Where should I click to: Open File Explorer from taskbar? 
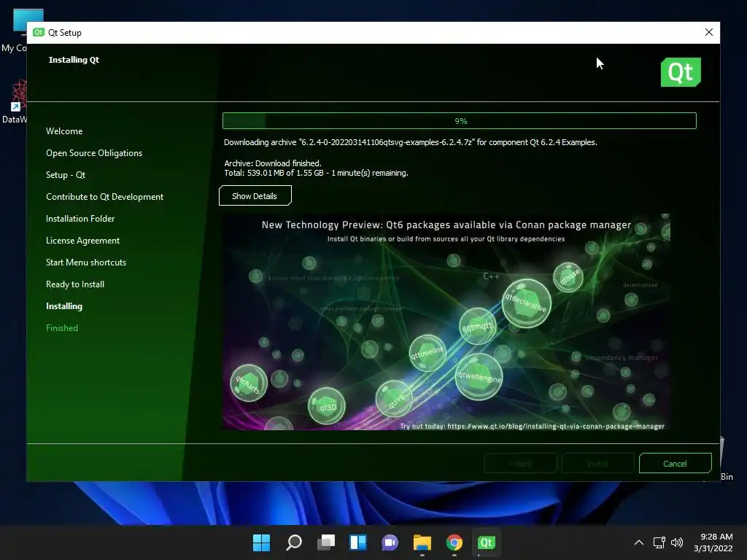click(x=422, y=542)
